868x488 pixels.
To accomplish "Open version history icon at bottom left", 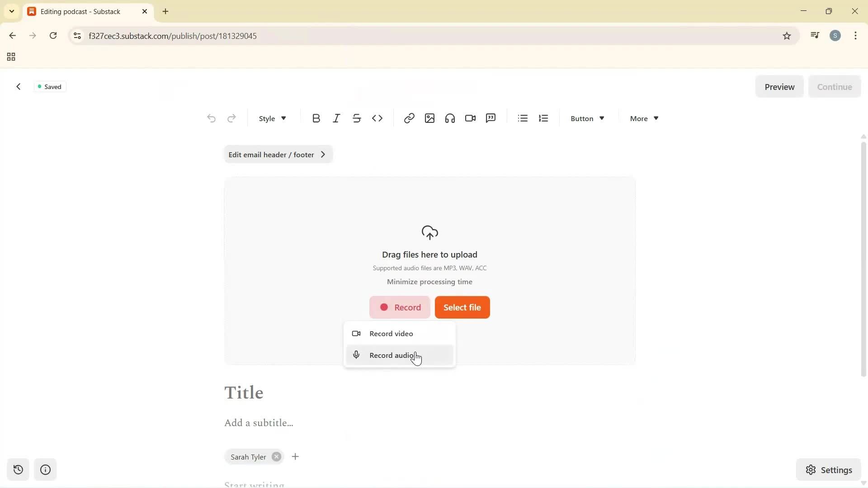I will (18, 469).
